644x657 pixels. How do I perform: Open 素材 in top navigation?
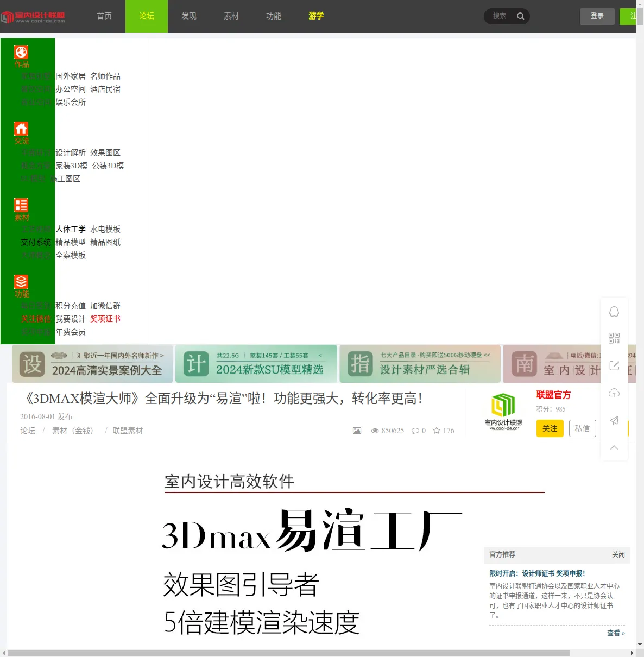click(231, 16)
